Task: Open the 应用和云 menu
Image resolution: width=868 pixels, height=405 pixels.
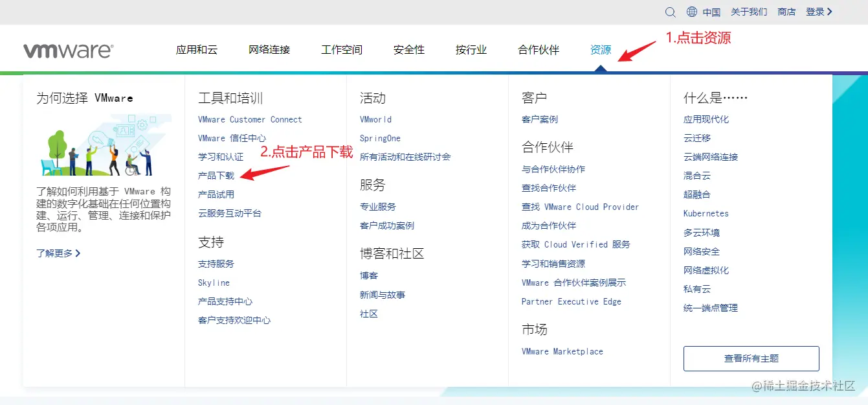Action: pos(197,50)
